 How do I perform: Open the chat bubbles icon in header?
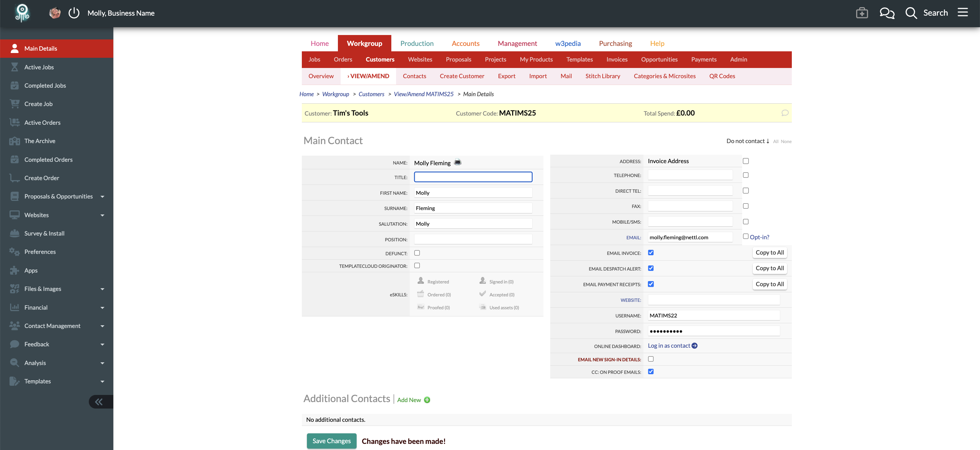[x=887, y=13]
